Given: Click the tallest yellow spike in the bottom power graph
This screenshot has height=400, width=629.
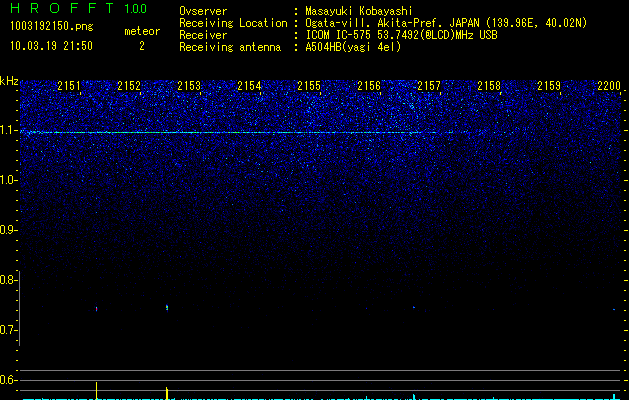Looking at the screenshot, I should pyautogui.click(x=96, y=391).
